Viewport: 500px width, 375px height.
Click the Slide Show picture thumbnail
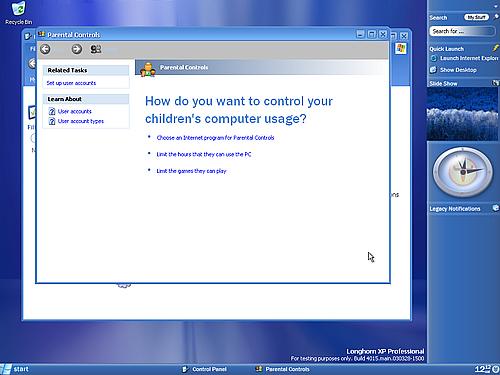click(463, 114)
